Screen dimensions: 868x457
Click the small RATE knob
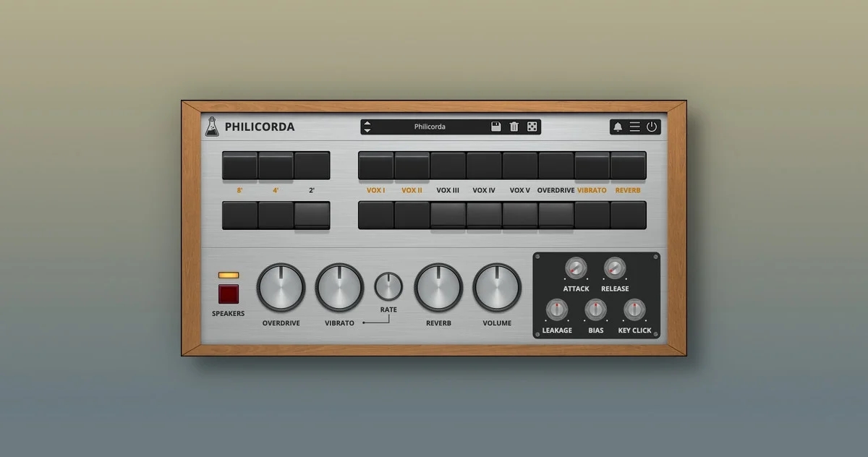(388, 286)
